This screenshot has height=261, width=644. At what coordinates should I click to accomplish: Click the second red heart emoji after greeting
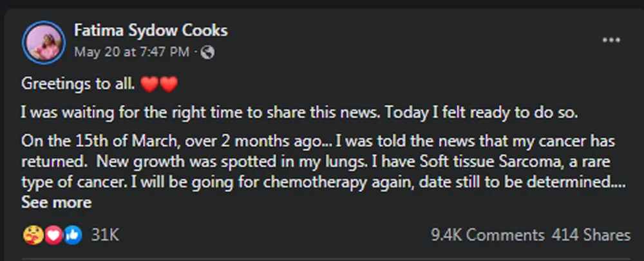(x=167, y=84)
